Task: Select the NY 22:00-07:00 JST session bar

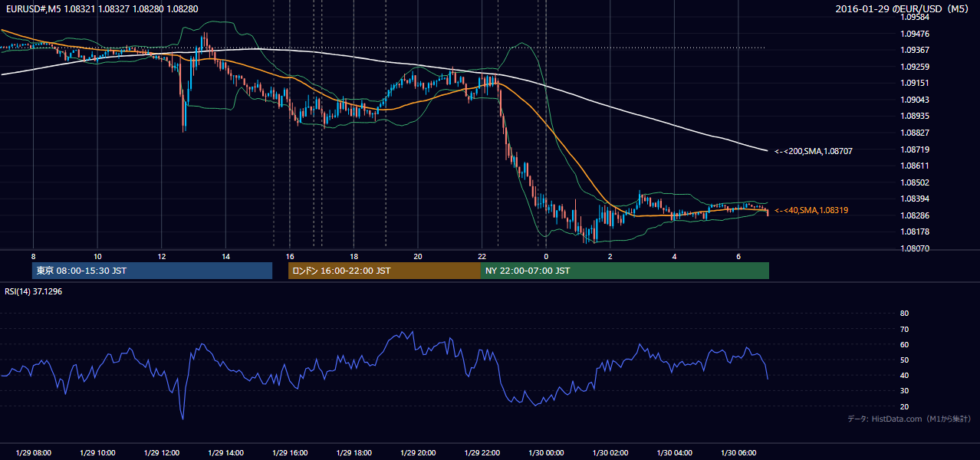Action: click(x=625, y=271)
